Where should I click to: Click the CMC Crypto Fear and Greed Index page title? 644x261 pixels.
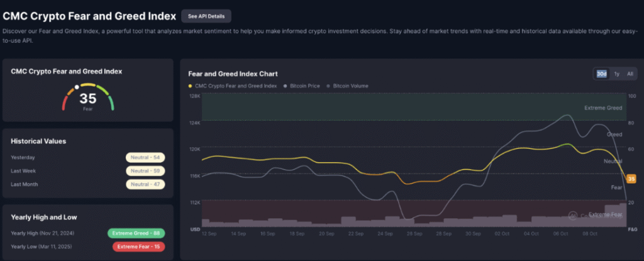89,16
